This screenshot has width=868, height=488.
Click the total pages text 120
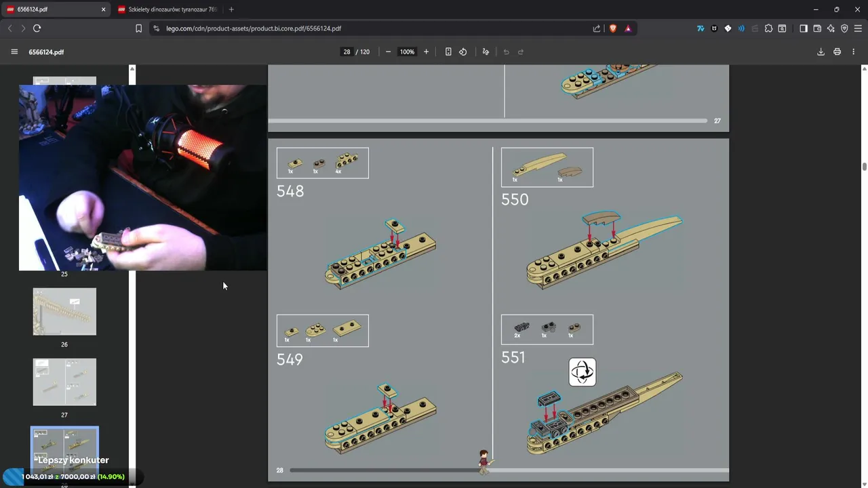[365, 52]
